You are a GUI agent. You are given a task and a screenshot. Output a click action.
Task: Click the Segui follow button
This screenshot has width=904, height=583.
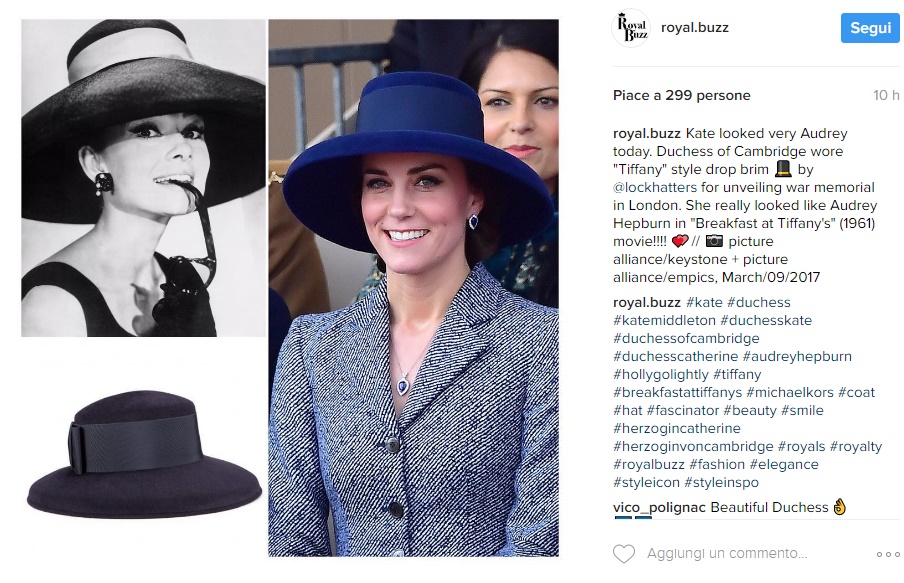tap(870, 28)
